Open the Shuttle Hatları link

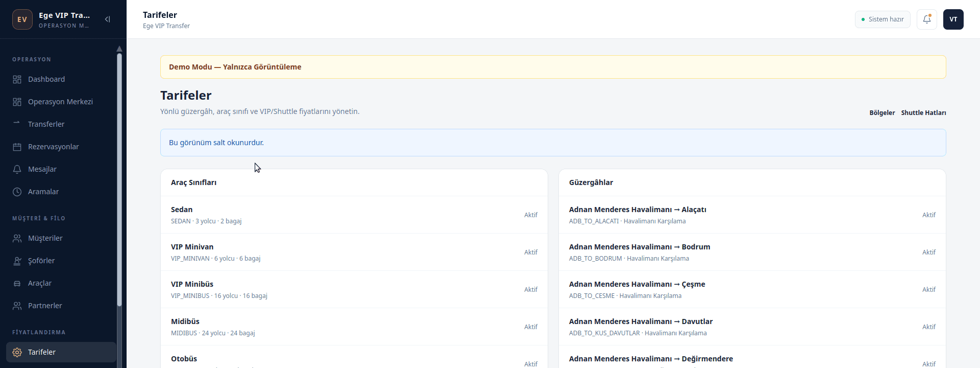coord(923,113)
